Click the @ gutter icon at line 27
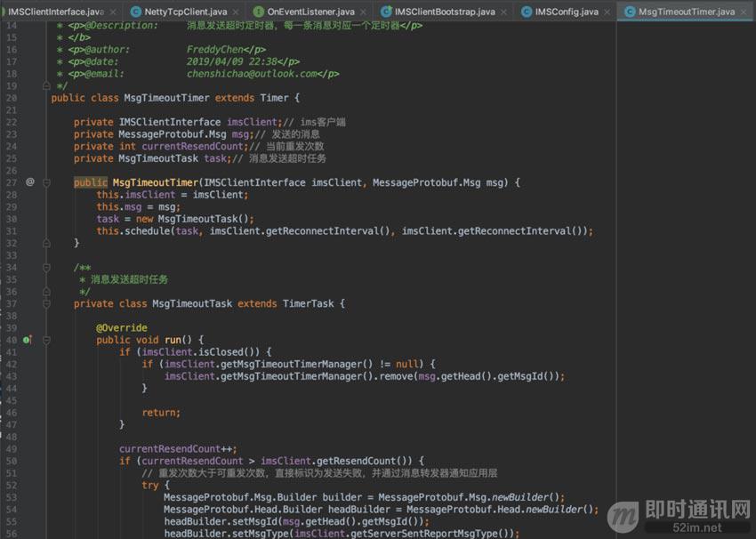 click(x=30, y=181)
